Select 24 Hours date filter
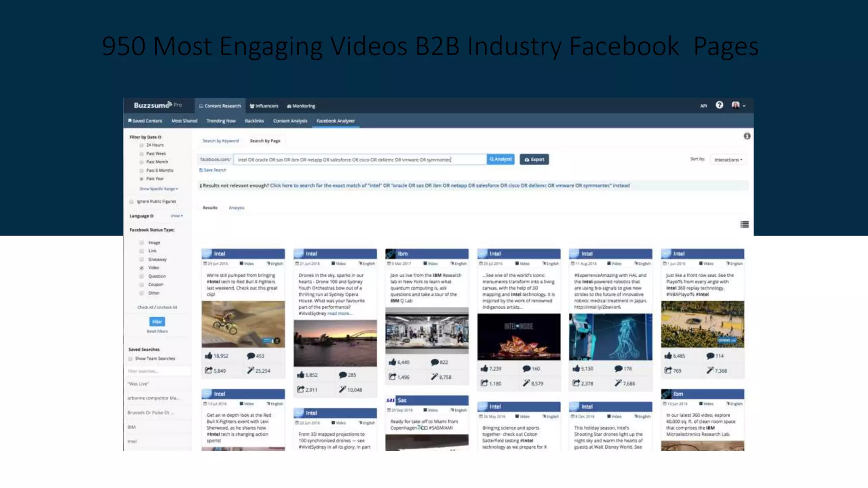This screenshot has height=488, width=868. click(x=142, y=145)
